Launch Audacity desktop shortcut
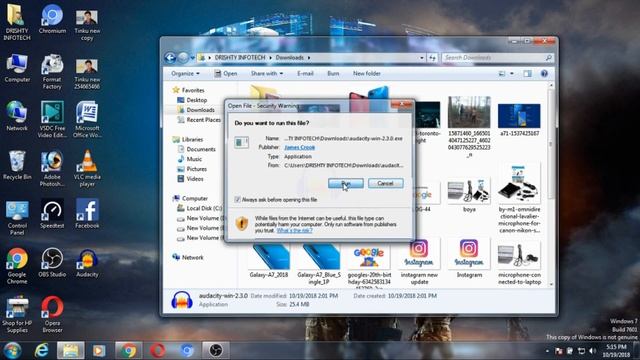 [87, 263]
